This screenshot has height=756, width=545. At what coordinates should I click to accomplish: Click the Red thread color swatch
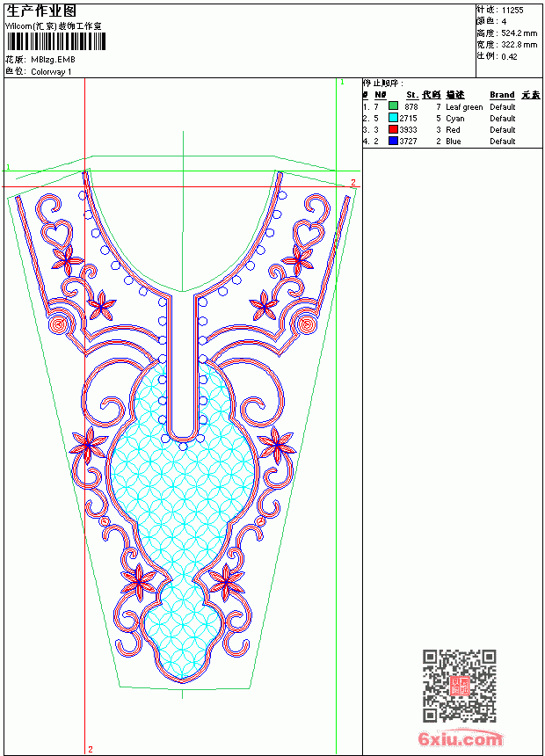[x=393, y=129]
